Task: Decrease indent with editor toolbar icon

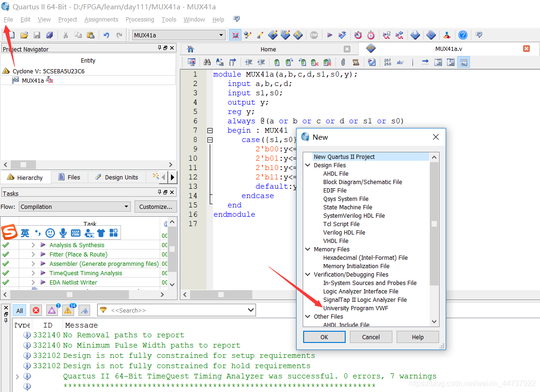Action: pyautogui.click(x=262, y=62)
